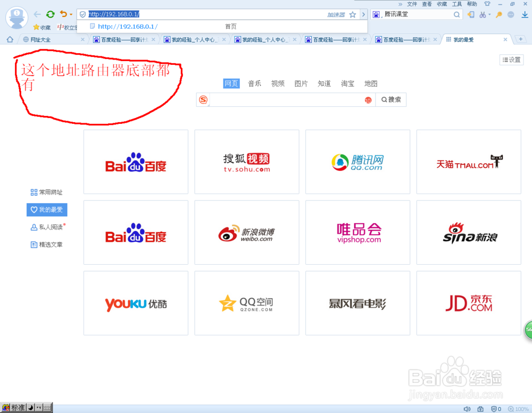Close the 网址大全 tab

[82, 40]
